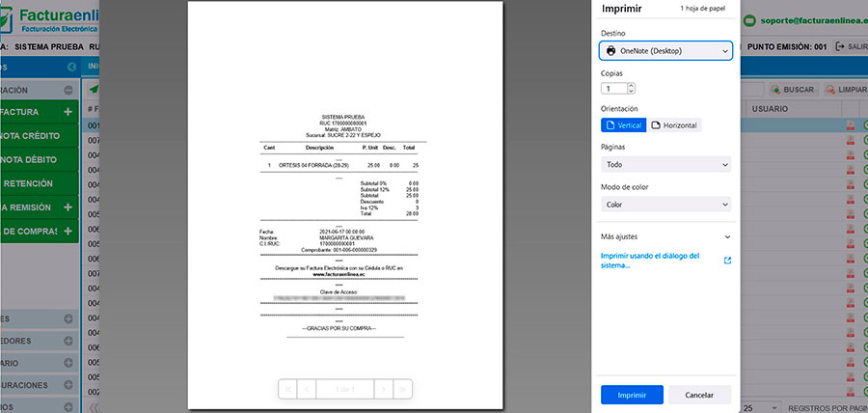Open the Páginas dropdown showing Todo
This screenshot has width=868, height=413.
[665, 165]
